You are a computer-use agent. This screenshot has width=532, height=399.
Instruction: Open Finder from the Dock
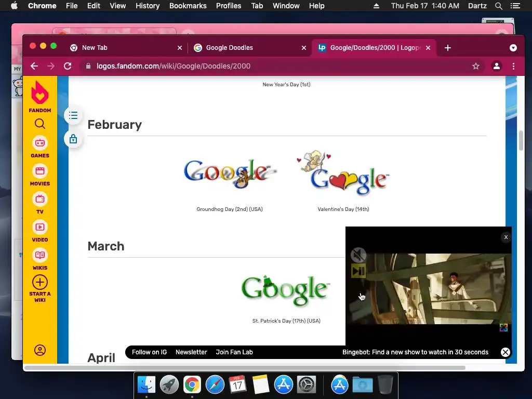[x=147, y=385]
